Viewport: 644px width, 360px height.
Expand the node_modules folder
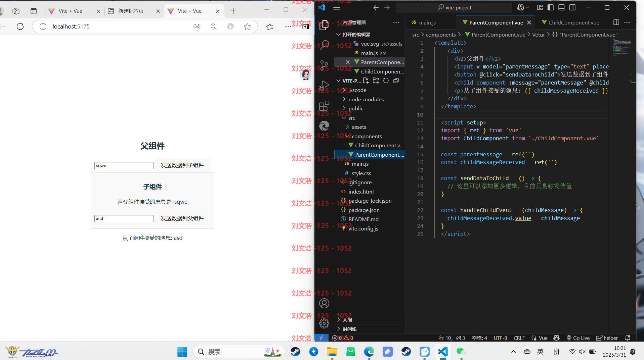pos(369,99)
